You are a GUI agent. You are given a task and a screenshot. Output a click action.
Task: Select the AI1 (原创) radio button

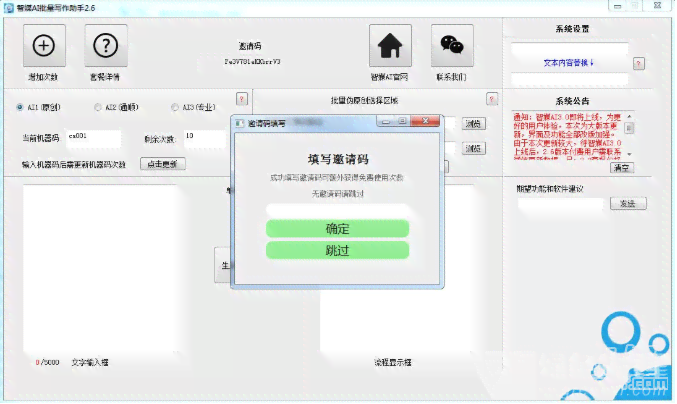[x=20, y=107]
